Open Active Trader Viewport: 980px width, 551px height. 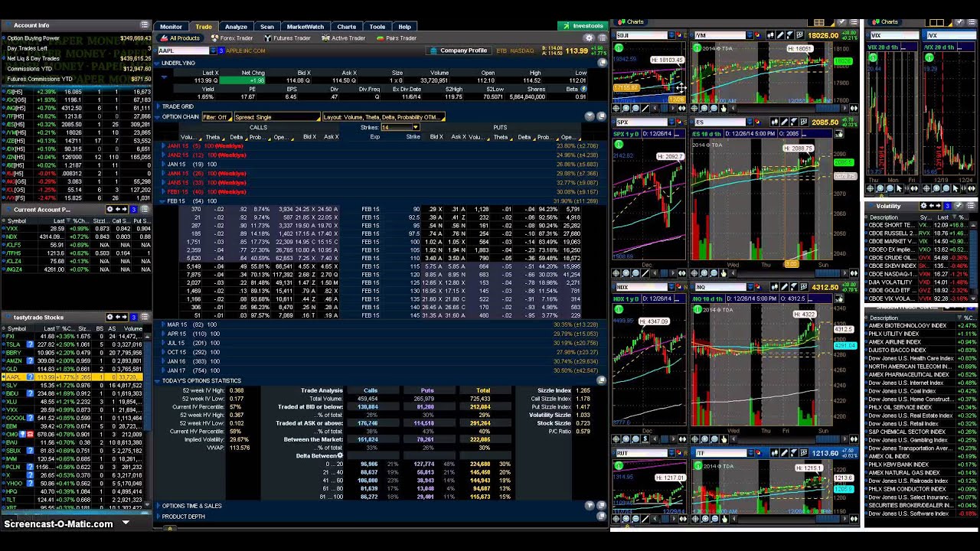click(344, 38)
